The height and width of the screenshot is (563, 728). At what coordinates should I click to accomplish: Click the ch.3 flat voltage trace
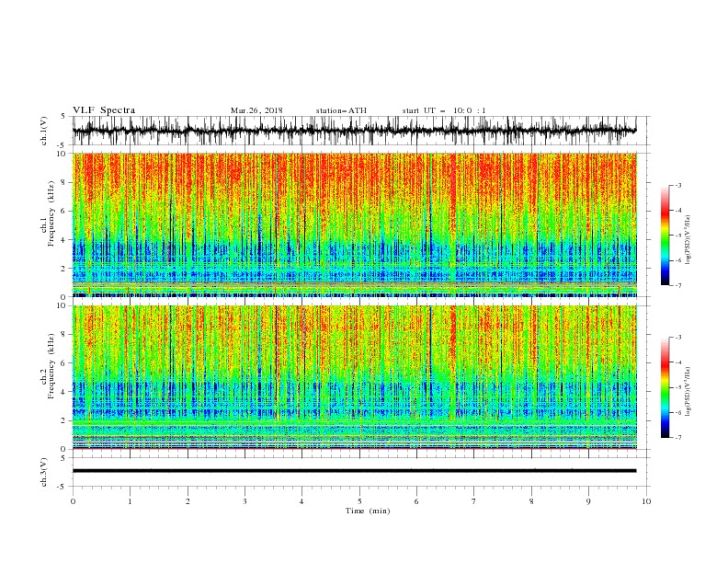coord(354,471)
